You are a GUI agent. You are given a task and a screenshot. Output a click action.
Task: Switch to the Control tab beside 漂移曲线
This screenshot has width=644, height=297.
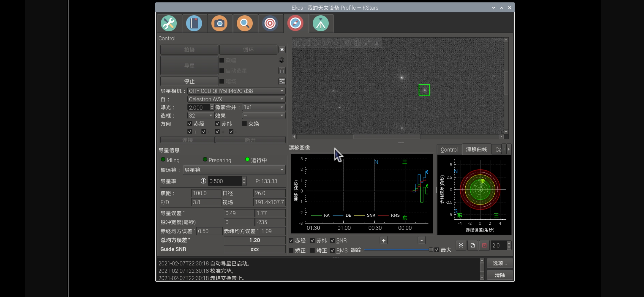pyautogui.click(x=449, y=150)
